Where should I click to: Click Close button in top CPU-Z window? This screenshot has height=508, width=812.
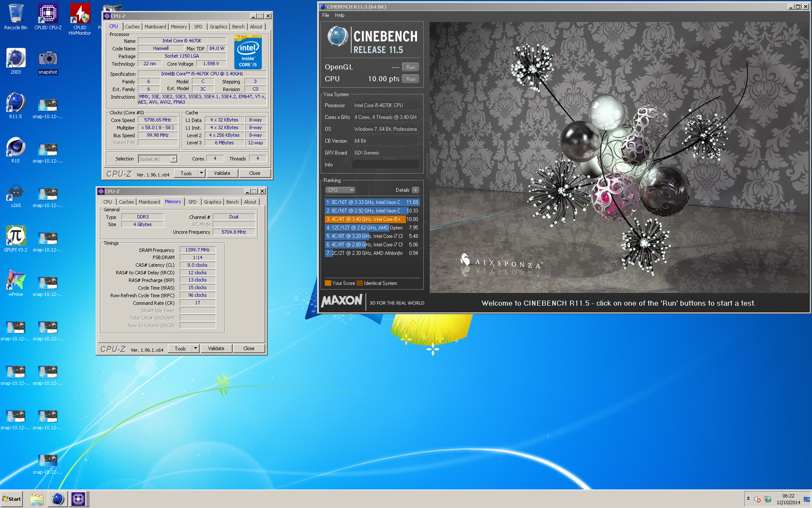point(255,174)
